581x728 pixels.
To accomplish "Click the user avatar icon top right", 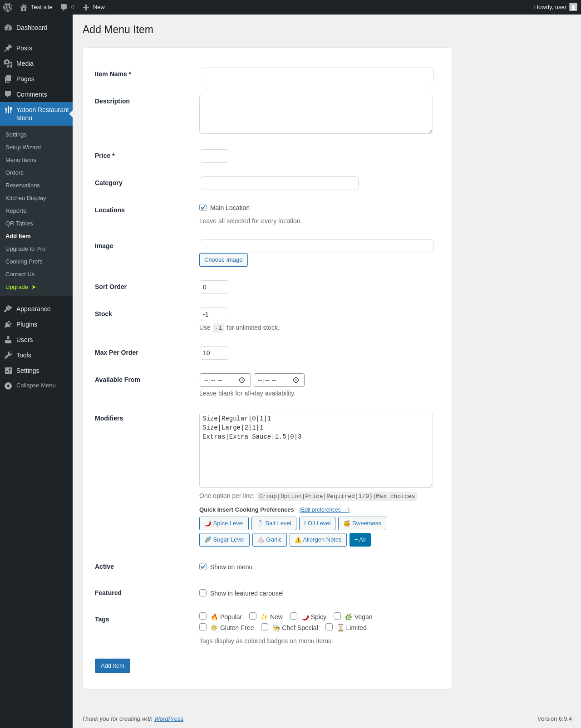I will tap(573, 7).
